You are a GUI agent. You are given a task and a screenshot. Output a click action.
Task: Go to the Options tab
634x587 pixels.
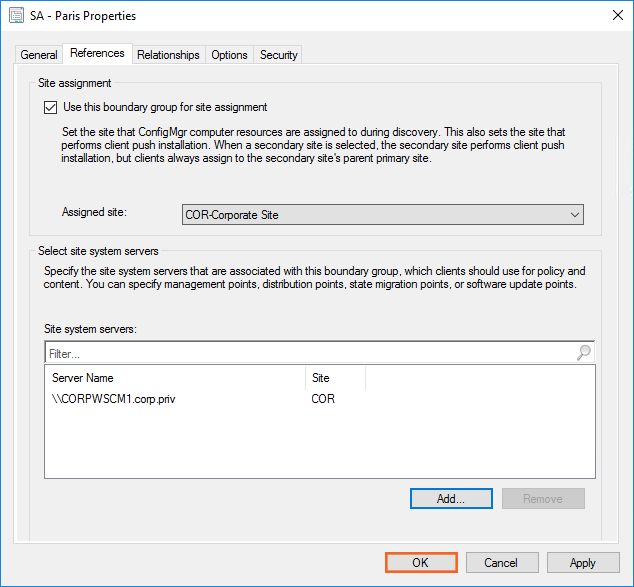229,55
